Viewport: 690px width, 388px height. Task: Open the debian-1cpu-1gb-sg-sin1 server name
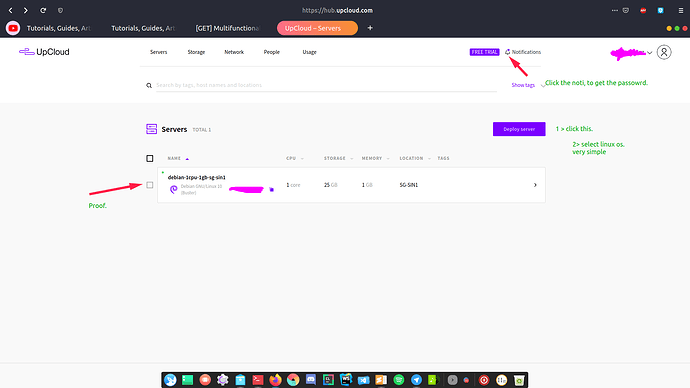(197, 177)
